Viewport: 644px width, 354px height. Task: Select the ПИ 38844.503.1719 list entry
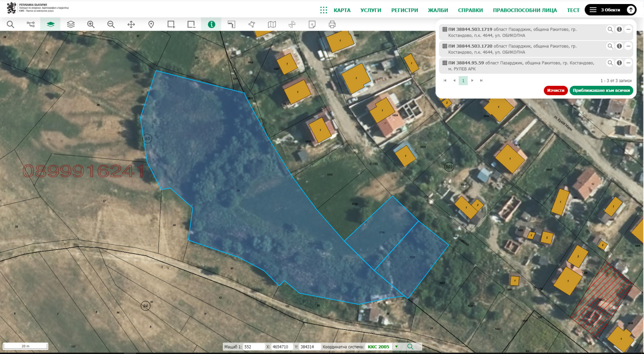click(536, 32)
